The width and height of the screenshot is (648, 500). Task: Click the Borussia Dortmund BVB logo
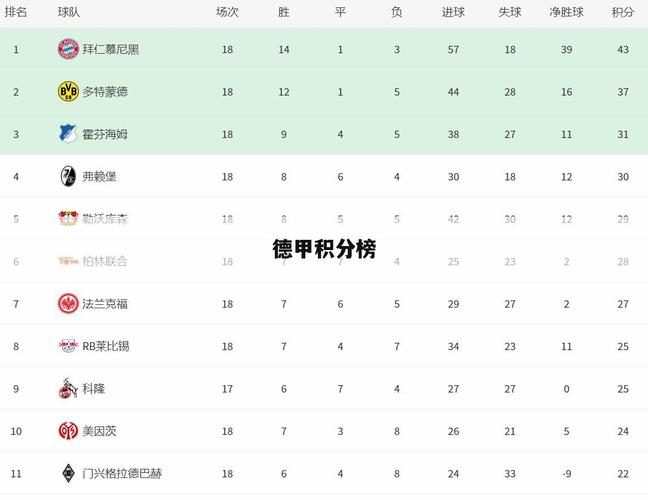[68, 91]
